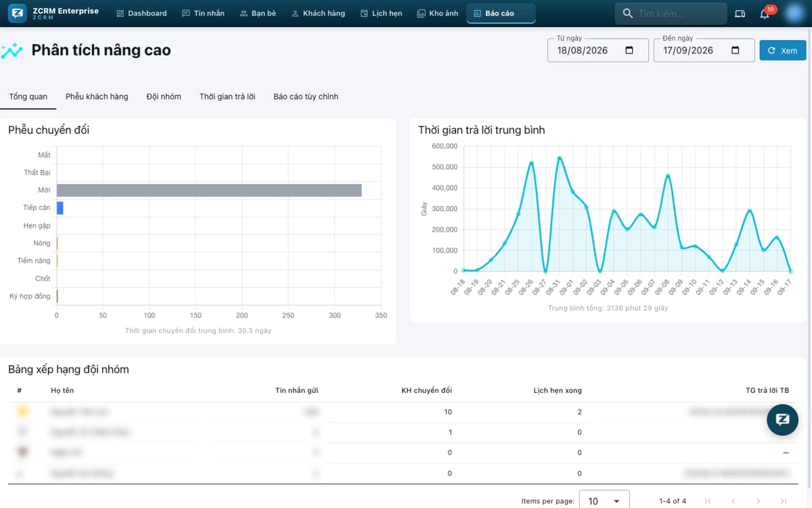Click the device icon beside the search box
The width and height of the screenshot is (812, 508).
(740, 14)
